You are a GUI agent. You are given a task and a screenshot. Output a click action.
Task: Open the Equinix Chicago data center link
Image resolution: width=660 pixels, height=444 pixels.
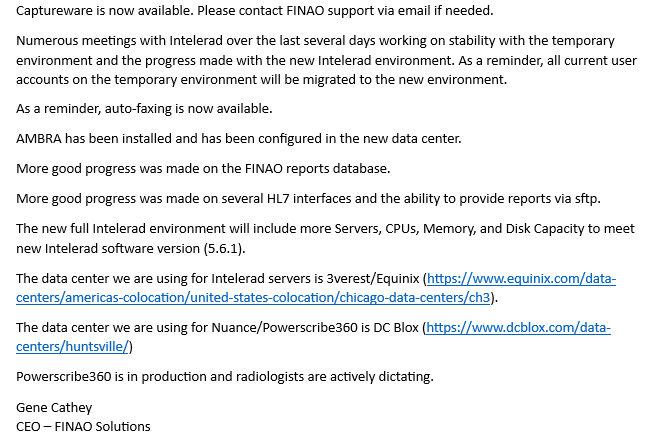pyautogui.click(x=520, y=279)
